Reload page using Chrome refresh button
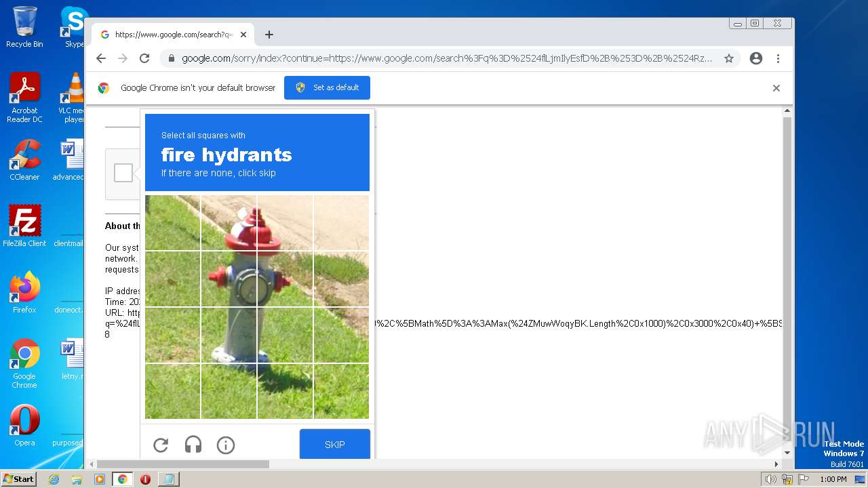Viewport: 868px width, 488px height. pyautogui.click(x=144, y=58)
